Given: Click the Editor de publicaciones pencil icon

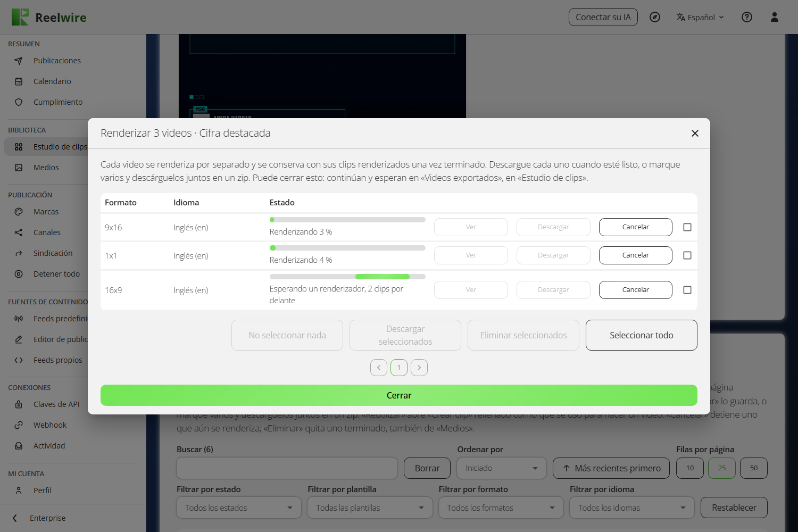Looking at the screenshot, I should 19,339.
